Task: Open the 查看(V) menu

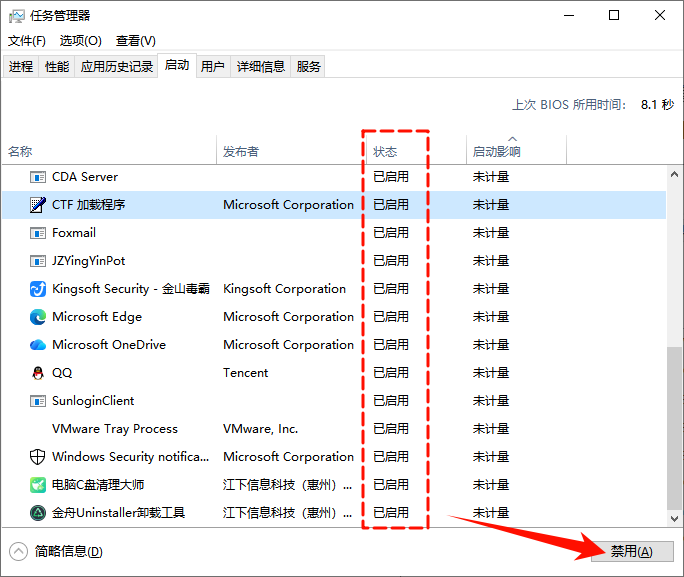Action: [135, 41]
